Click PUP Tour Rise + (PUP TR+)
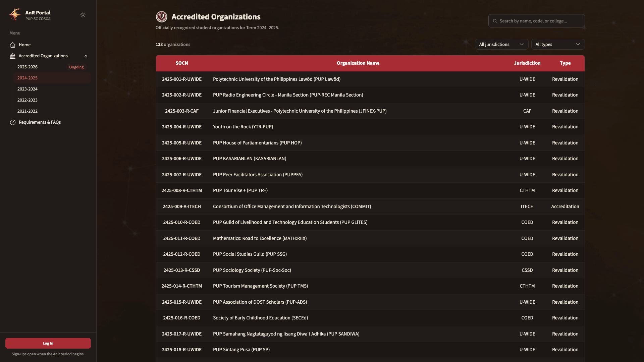Screen dimensions: 644x362 tap(240, 190)
